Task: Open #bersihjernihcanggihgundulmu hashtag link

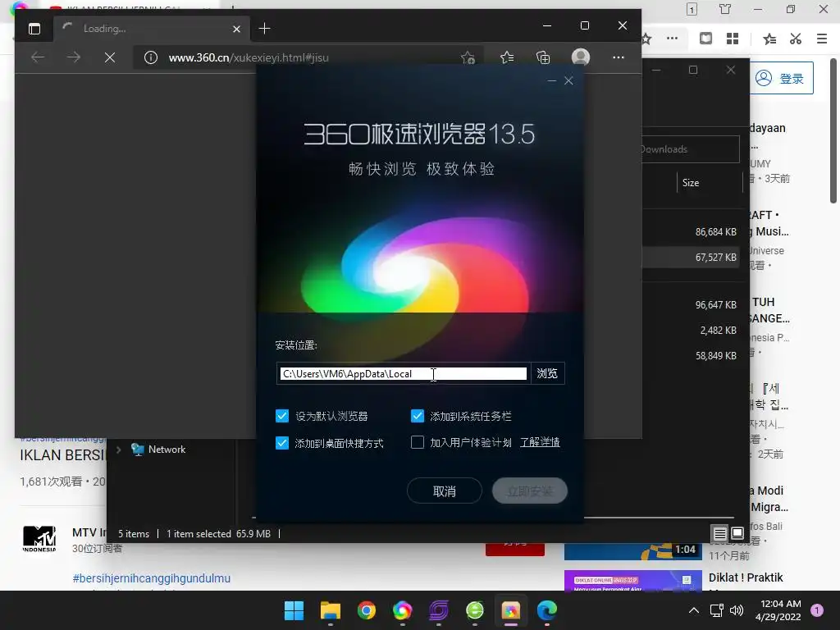Action: 152,578
